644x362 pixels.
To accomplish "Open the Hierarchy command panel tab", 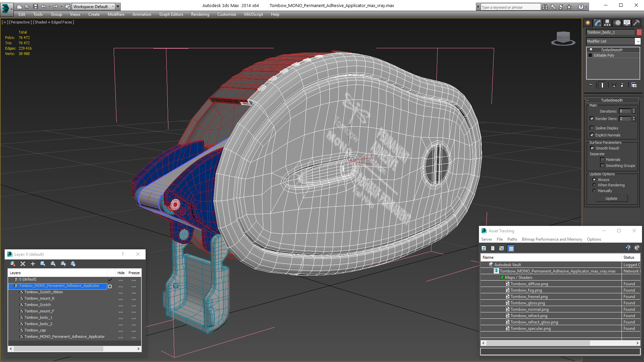I will pyautogui.click(x=607, y=23).
